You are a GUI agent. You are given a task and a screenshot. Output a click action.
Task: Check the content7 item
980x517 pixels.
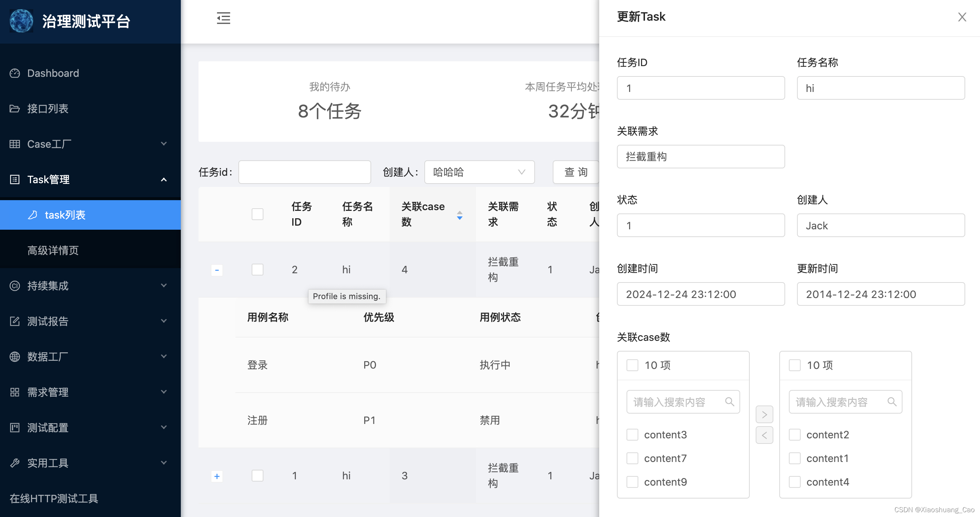(632, 458)
